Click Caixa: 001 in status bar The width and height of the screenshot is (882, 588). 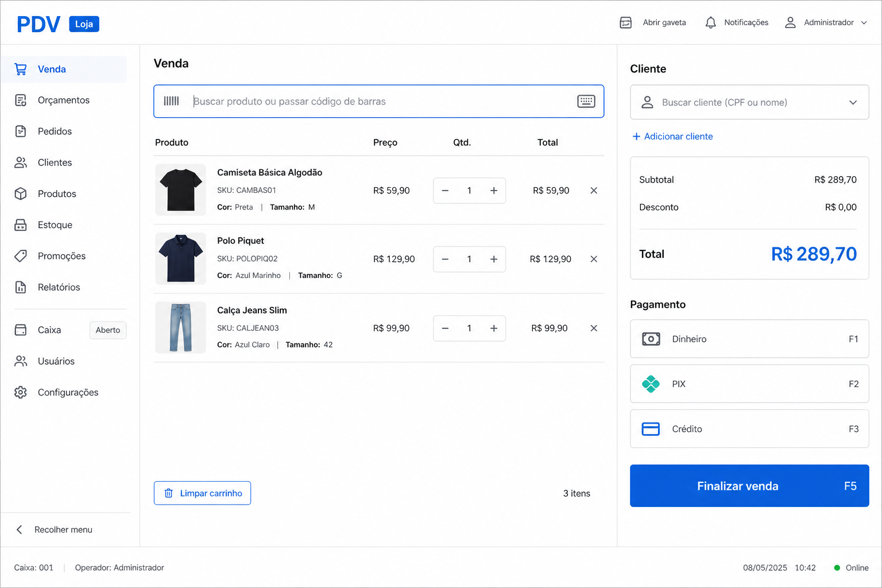(x=33, y=568)
